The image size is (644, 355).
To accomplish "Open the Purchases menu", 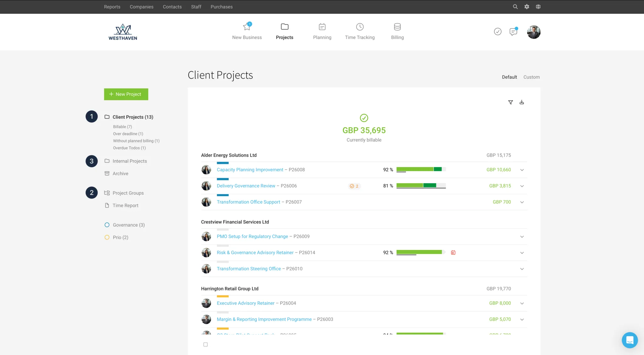I will [x=221, y=7].
